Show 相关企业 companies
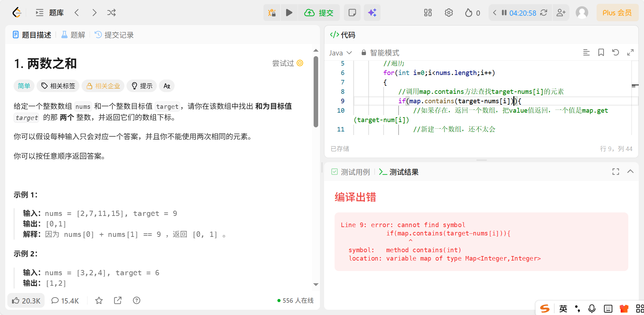 103,86
